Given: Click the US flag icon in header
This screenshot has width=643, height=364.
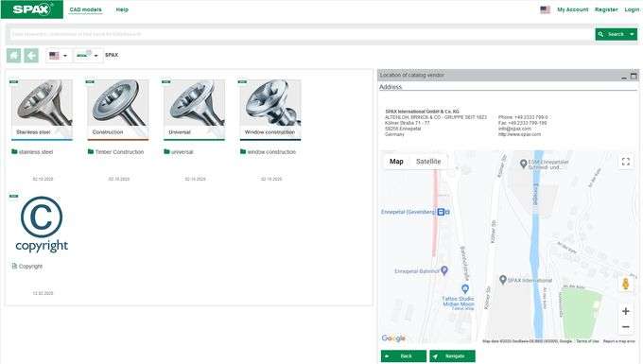Looking at the screenshot, I should pos(545,9).
